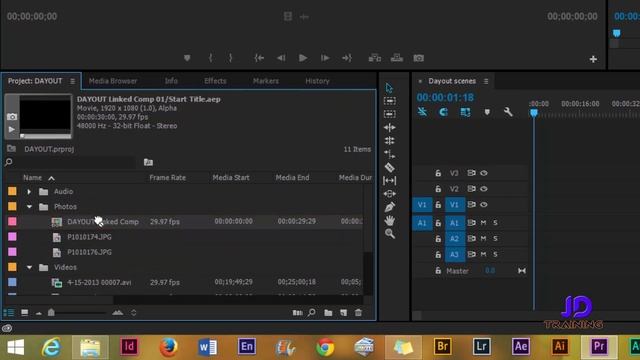Select the Selection arrow tool
640x360 pixels.
[389, 88]
